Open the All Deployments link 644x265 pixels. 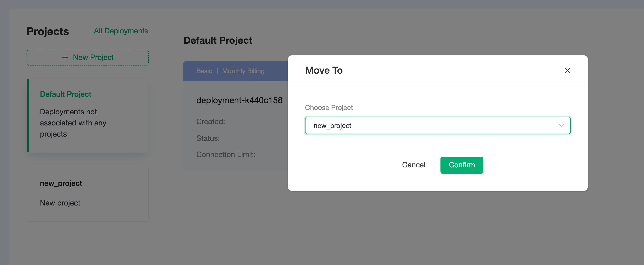[121, 31]
